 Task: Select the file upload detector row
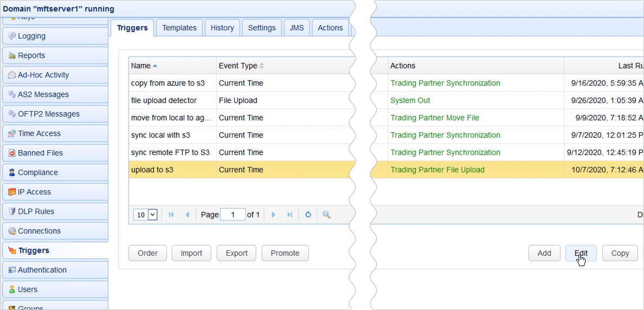[164, 100]
